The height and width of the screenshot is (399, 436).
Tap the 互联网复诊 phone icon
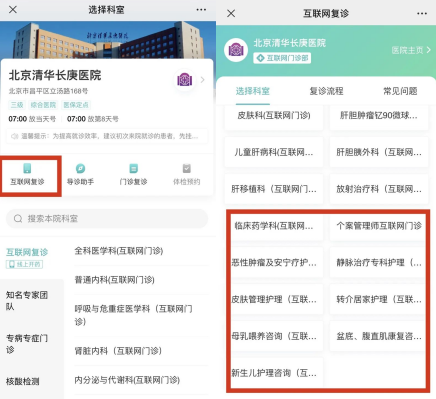pos(27,168)
